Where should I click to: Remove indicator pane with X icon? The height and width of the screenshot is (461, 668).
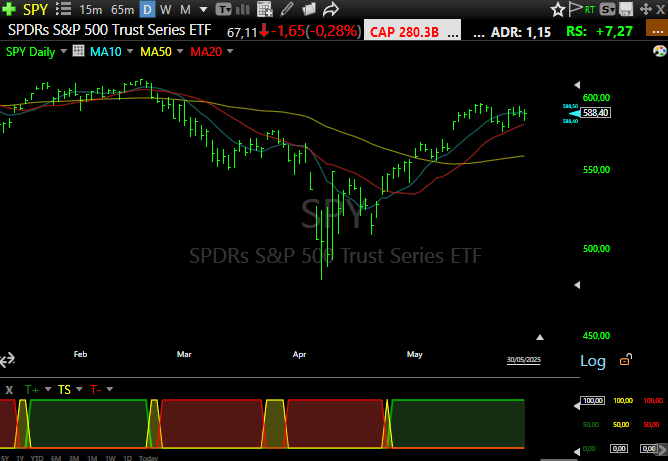(9, 389)
